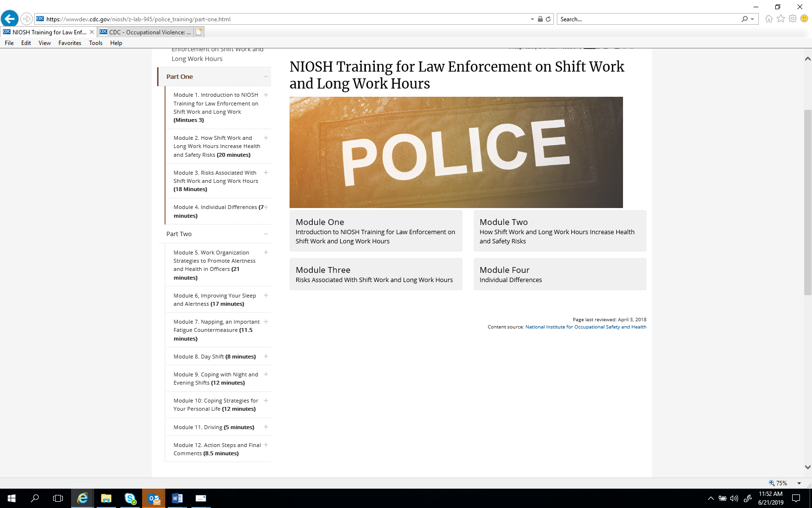Click the scrollbar down arrow
812x508 pixels.
pos(808,467)
